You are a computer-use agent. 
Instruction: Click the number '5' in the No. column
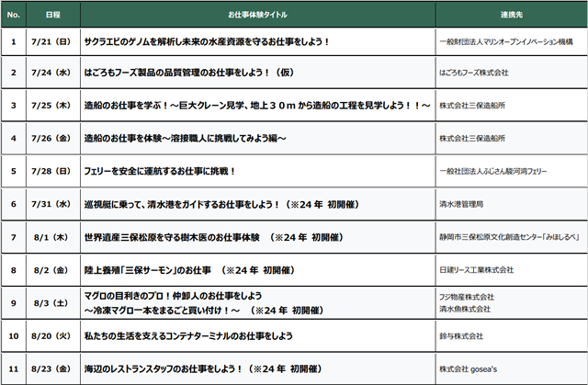(x=14, y=171)
